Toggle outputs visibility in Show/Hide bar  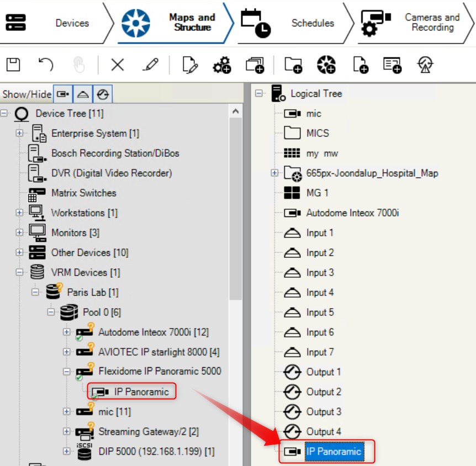103,94
